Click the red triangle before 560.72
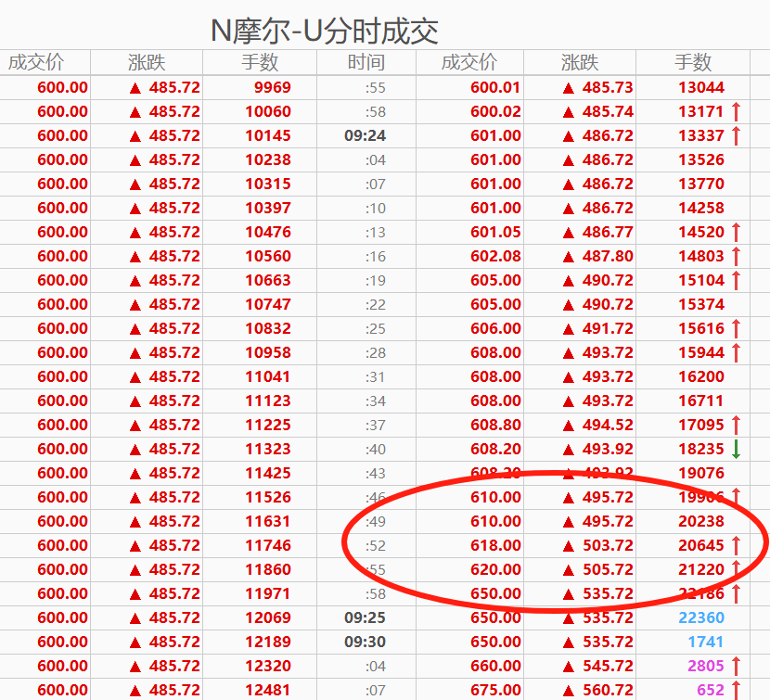The height and width of the screenshot is (700, 770). point(569,690)
